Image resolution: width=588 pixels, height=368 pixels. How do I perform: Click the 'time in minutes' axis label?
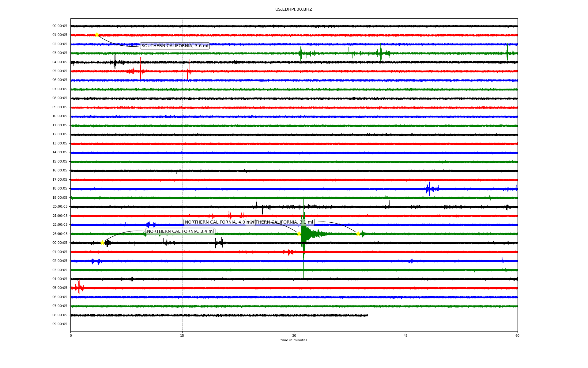click(x=293, y=340)
